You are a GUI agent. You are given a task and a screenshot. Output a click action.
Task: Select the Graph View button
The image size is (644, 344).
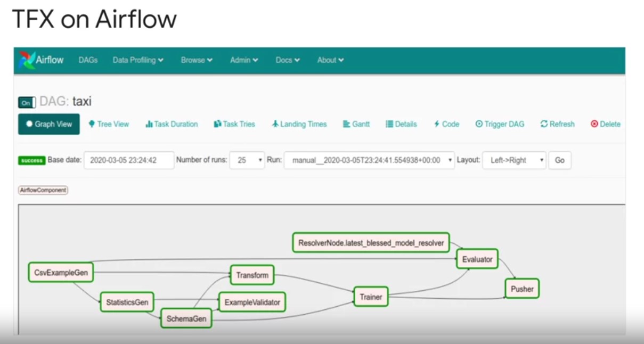49,124
